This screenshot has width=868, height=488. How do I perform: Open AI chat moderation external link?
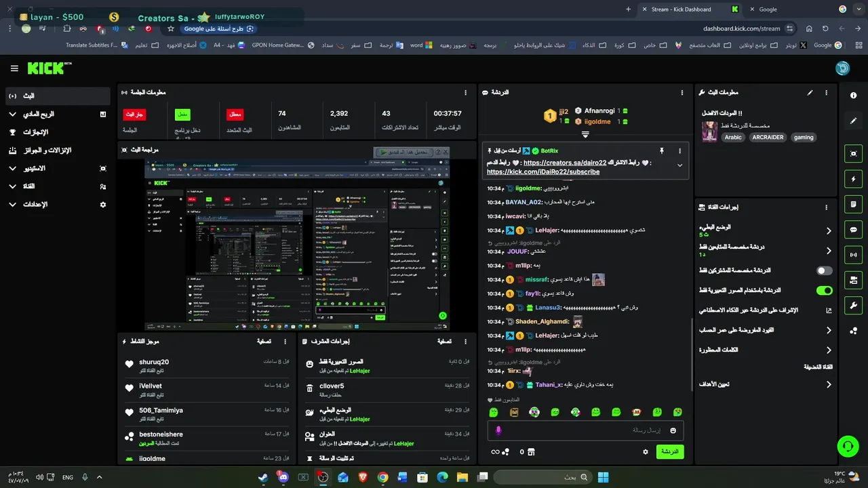(x=829, y=310)
